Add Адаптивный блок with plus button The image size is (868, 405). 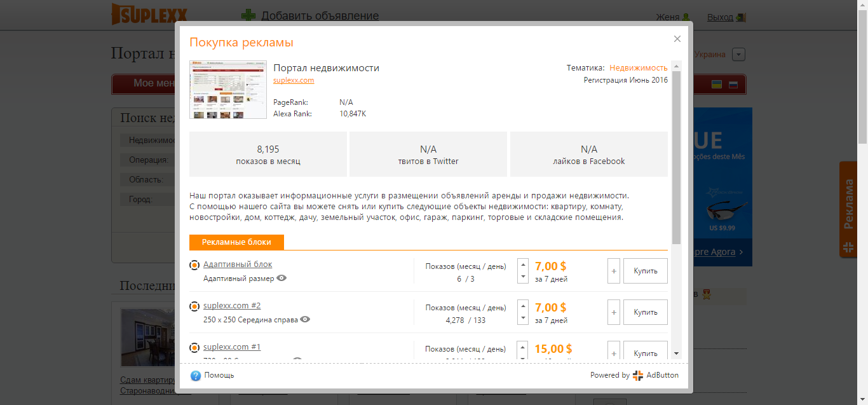[614, 271]
